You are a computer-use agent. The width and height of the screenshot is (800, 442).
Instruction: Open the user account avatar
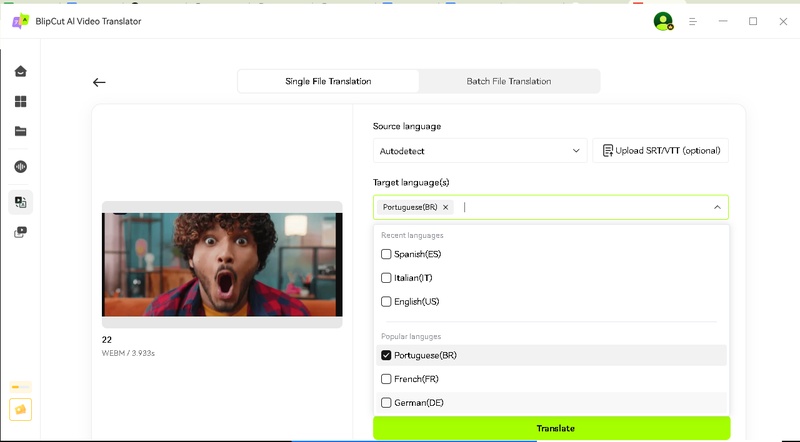(662, 21)
